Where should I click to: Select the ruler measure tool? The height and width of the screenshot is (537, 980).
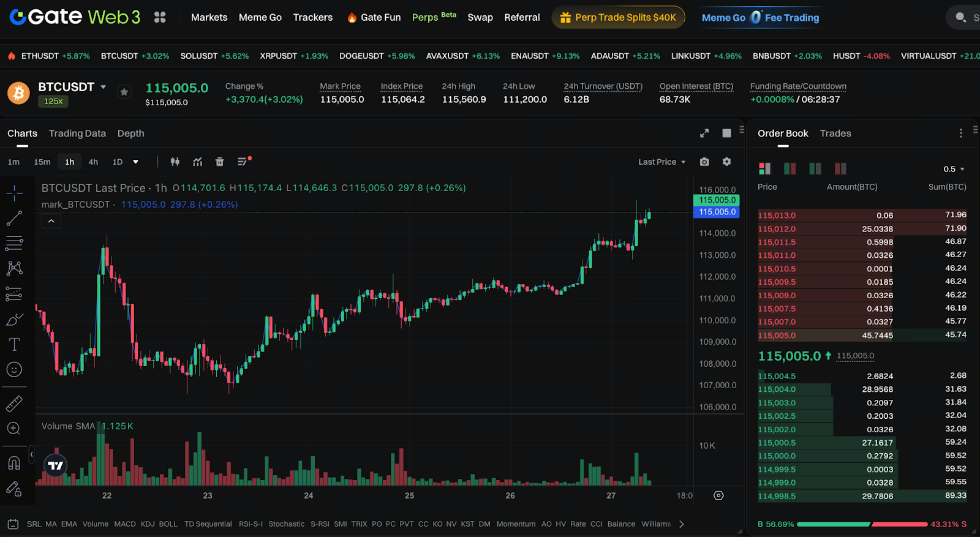[14, 404]
